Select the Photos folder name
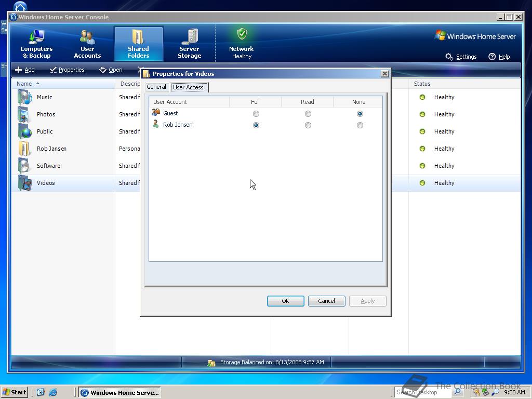 (46, 114)
